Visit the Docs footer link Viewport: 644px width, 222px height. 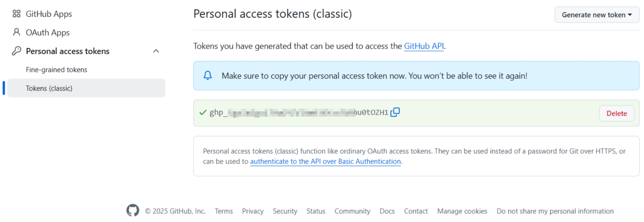387,211
